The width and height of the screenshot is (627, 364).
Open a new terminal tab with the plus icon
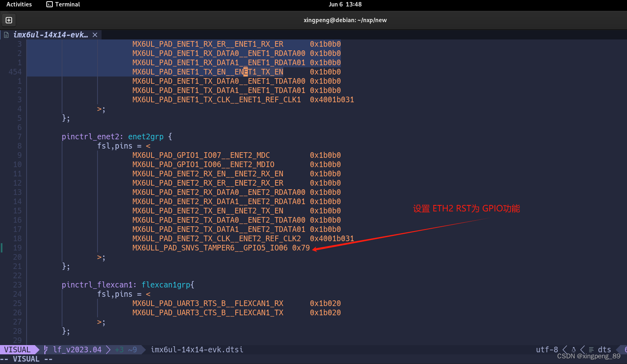click(x=8, y=20)
